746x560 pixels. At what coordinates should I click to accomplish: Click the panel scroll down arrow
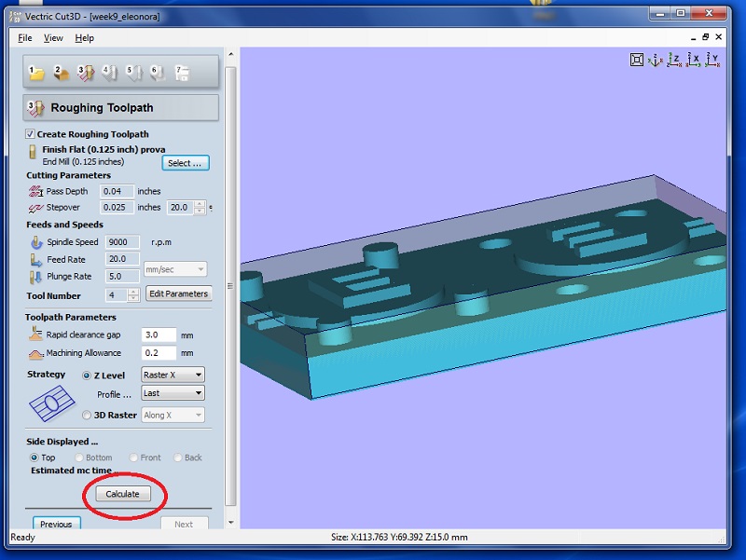[230, 522]
